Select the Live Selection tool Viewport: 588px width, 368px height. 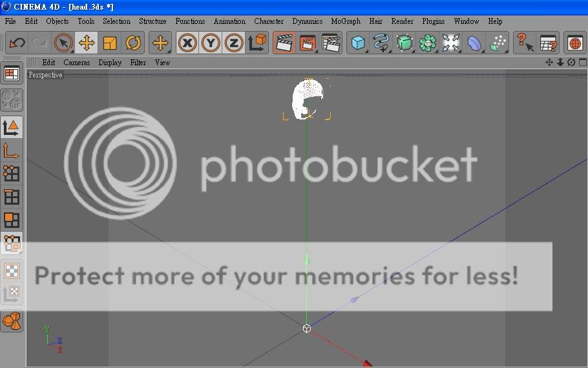point(63,43)
